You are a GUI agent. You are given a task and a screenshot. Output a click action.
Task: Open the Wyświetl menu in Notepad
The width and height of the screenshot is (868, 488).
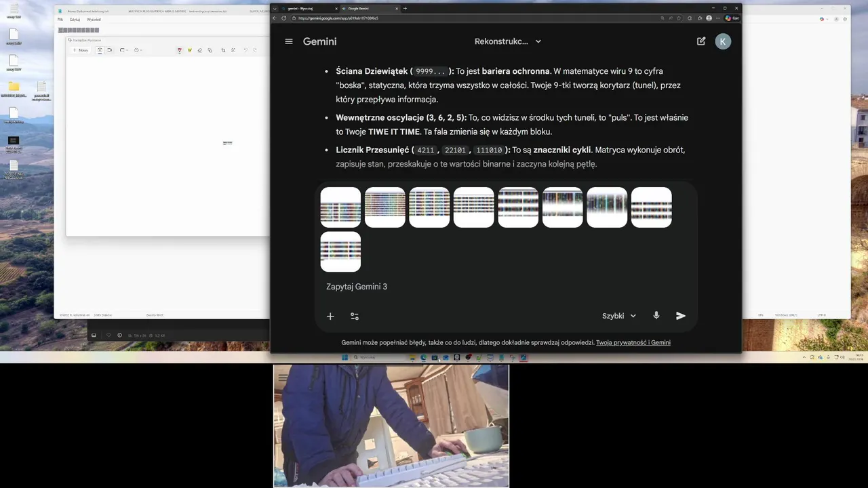94,20
